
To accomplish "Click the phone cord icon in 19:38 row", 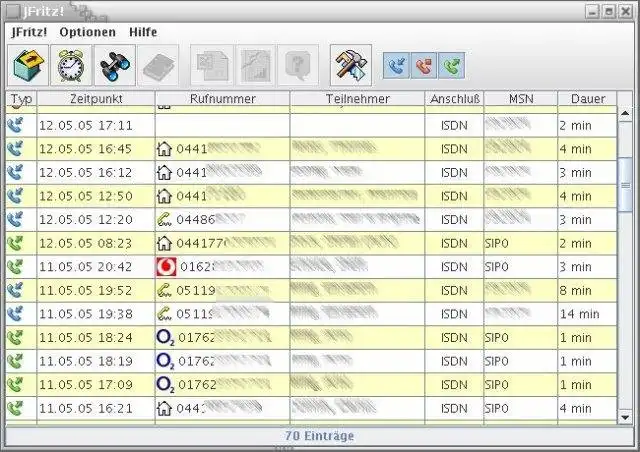I will click(x=164, y=314).
